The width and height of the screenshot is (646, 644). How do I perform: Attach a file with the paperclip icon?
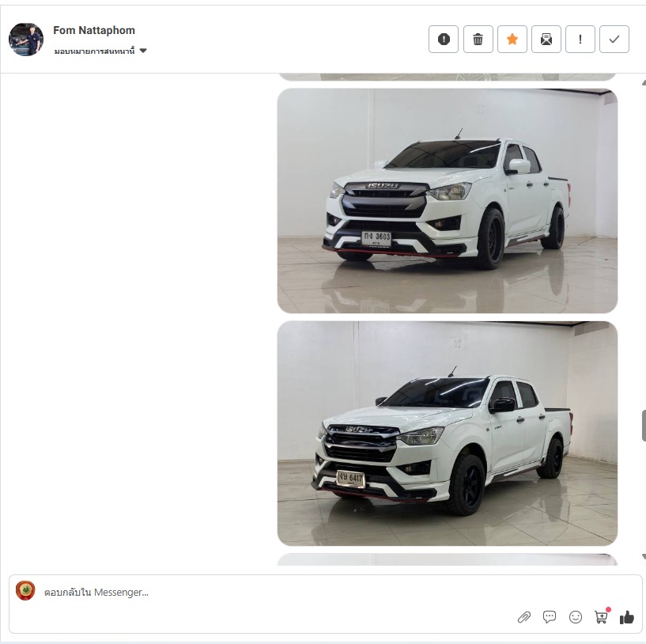coord(524,617)
